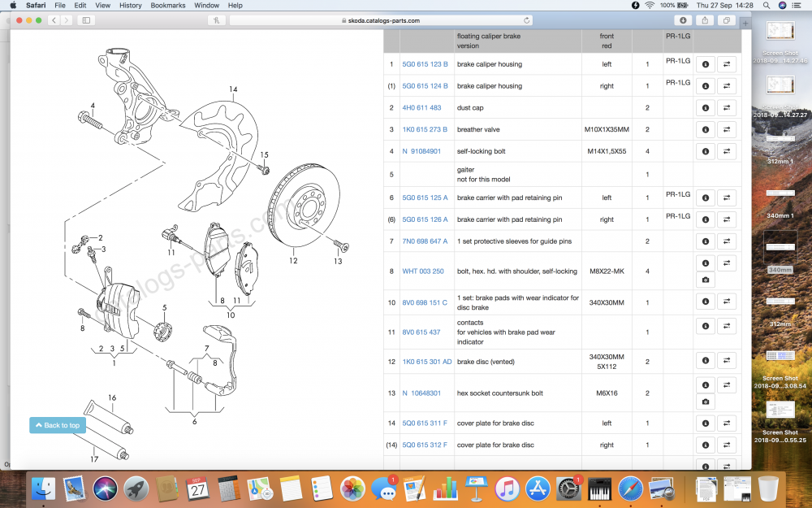Open the History menu
812x508 pixels.
[131, 5]
